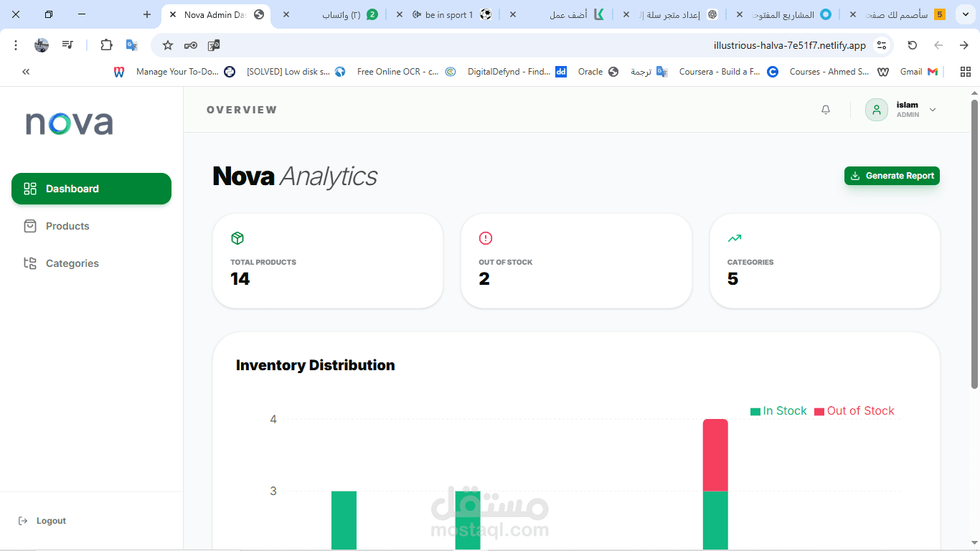Open the tab search dropdown arrow

965,14
